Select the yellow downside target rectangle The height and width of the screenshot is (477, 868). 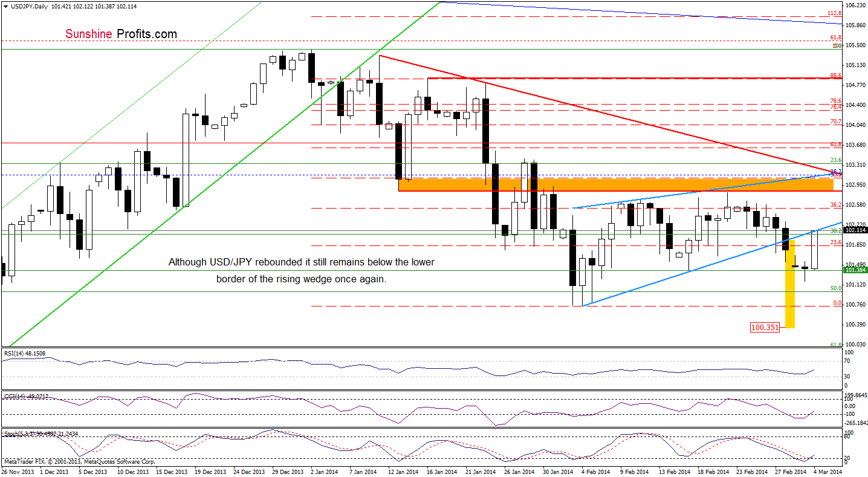click(789, 284)
